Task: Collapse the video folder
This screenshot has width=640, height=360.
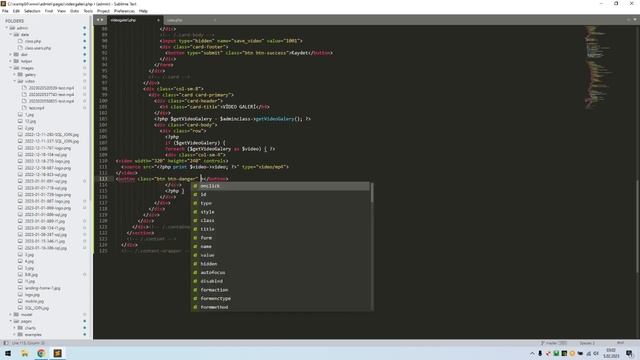Action: click(15, 81)
